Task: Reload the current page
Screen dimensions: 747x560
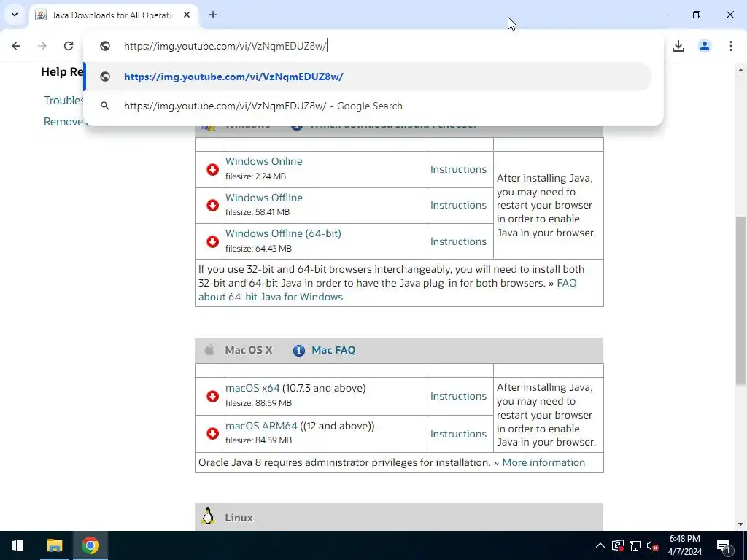Action: [x=69, y=46]
